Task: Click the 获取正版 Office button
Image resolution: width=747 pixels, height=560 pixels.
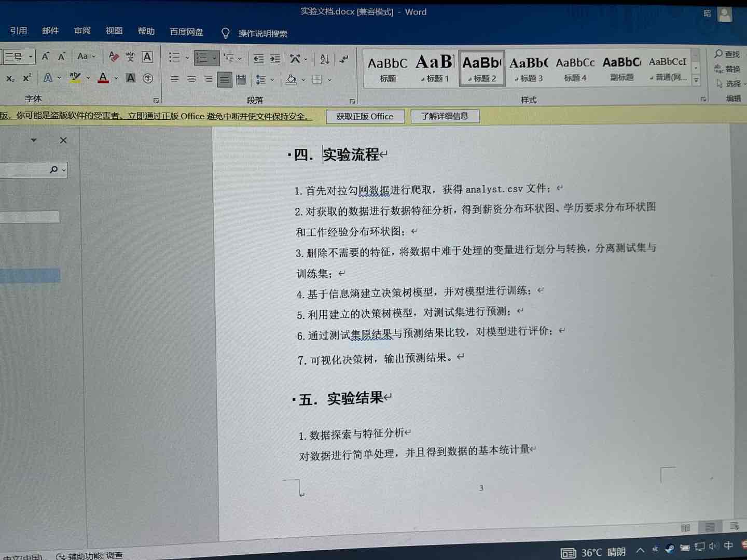Action: [x=365, y=117]
